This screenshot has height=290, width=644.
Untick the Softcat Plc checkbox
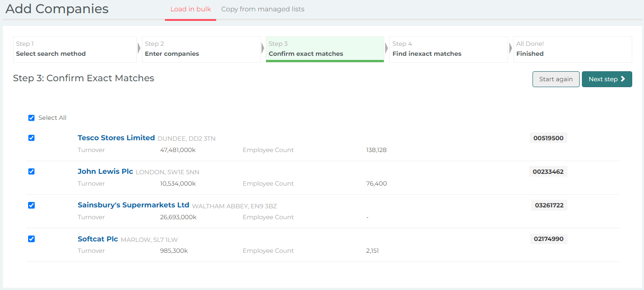point(31,239)
